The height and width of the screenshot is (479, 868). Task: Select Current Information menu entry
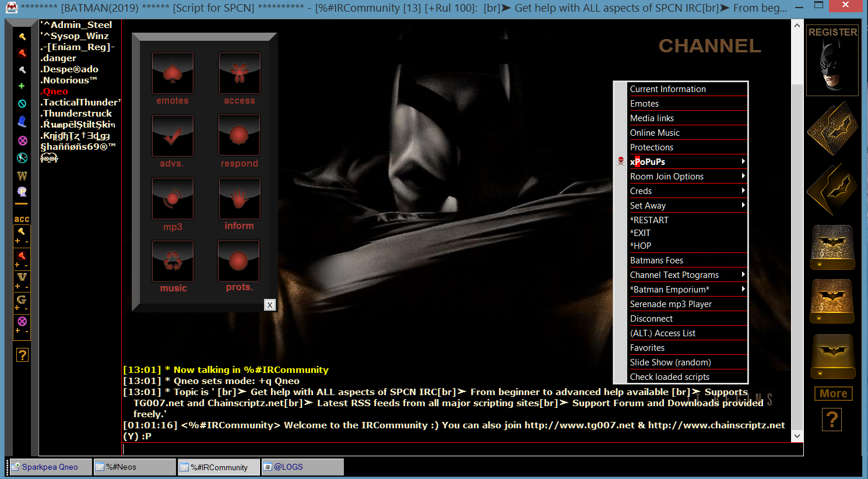coord(688,89)
